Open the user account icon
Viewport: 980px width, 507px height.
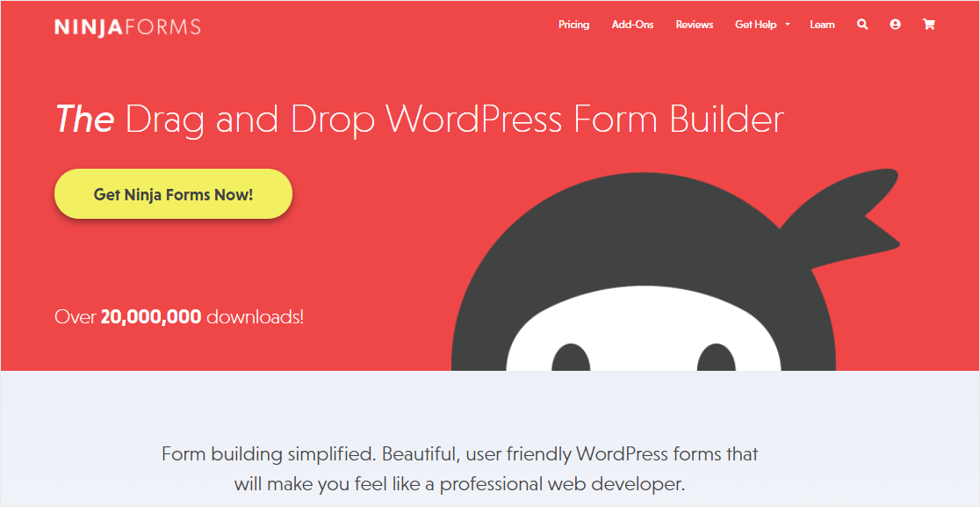coord(895,25)
